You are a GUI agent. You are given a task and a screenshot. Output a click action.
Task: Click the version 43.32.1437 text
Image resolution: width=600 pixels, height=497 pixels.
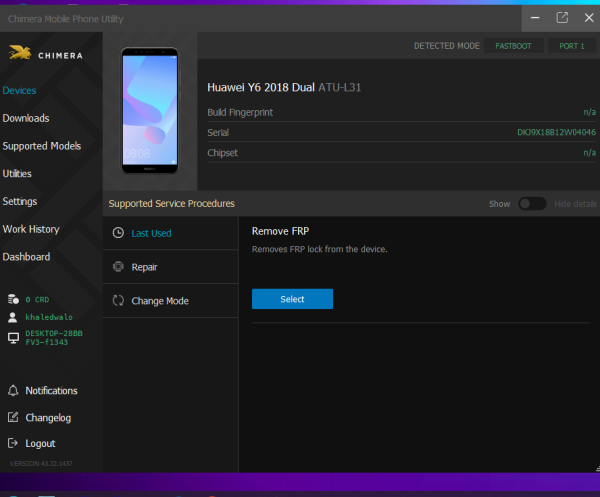(41, 464)
